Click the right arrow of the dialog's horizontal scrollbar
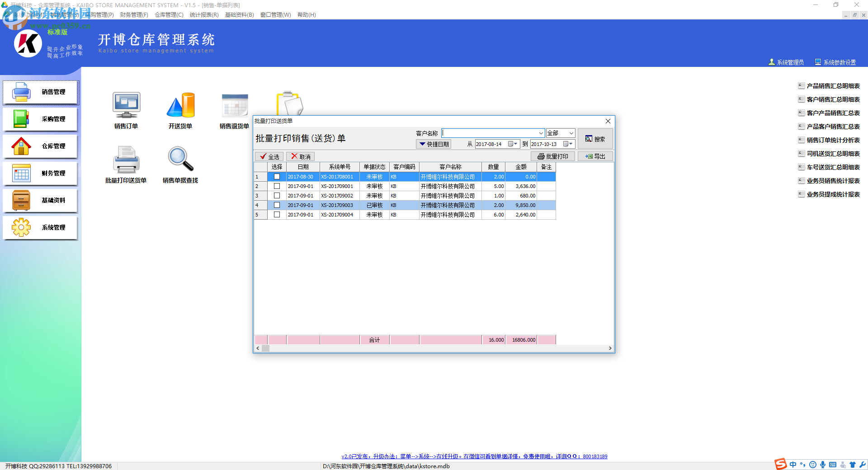The height and width of the screenshot is (470, 868). [610, 348]
